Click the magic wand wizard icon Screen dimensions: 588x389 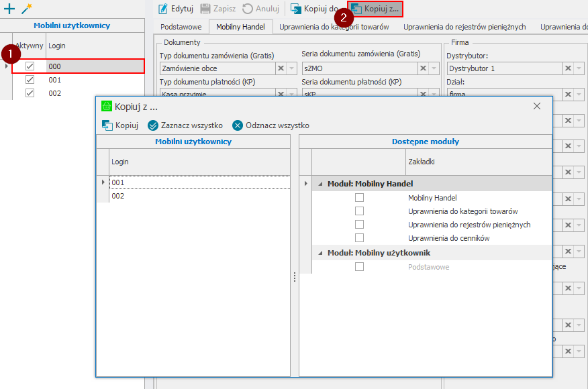27,9
